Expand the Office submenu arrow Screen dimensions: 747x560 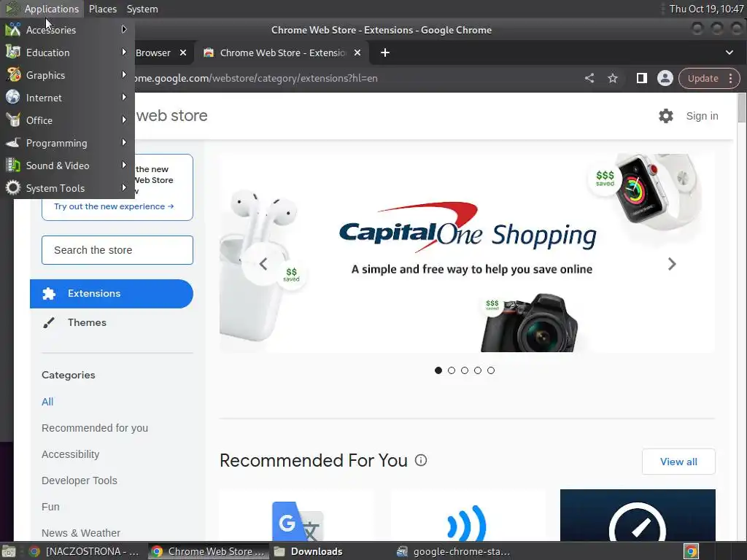[x=124, y=120]
